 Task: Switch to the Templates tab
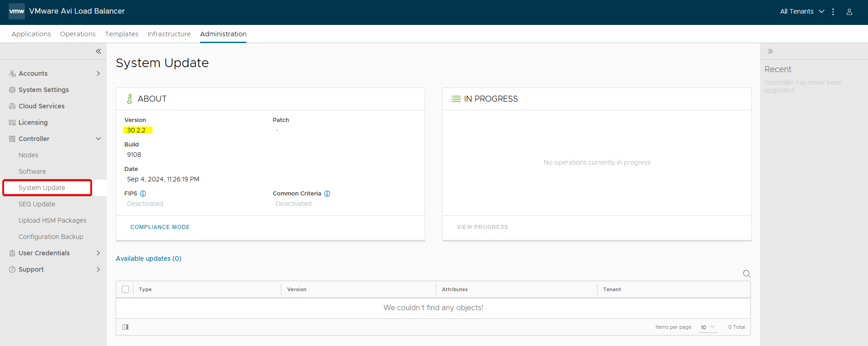click(x=122, y=34)
